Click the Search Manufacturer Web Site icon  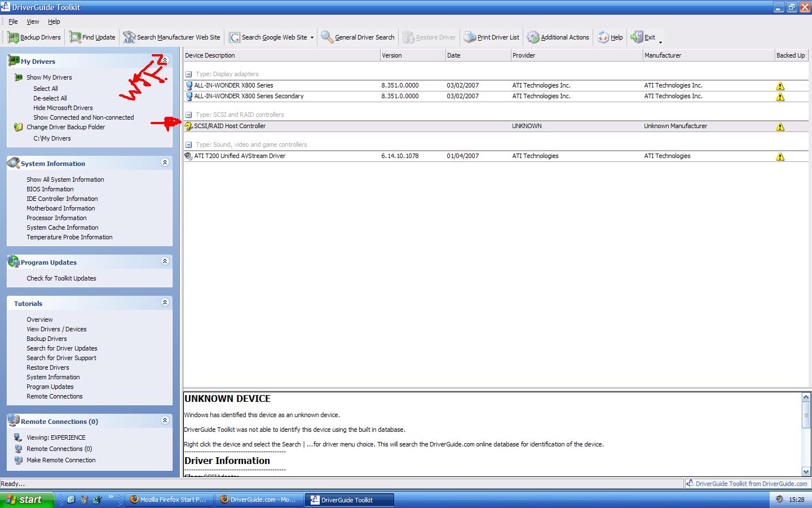(129, 37)
